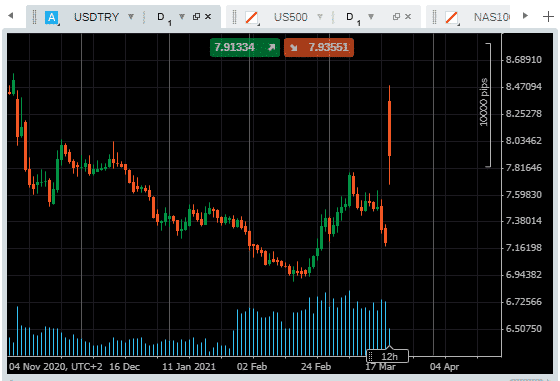
Task: Click price level 7.38014 on axis
Action: [524, 221]
